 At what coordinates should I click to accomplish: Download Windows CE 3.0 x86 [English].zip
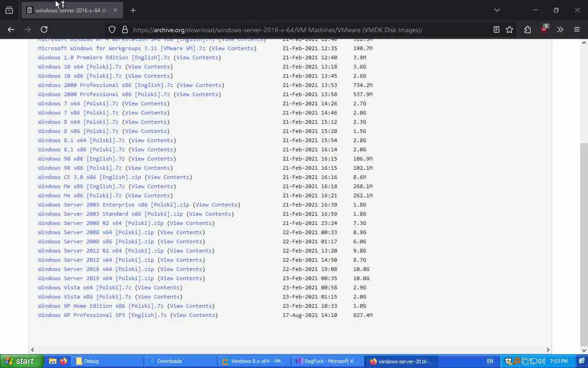tap(90, 177)
